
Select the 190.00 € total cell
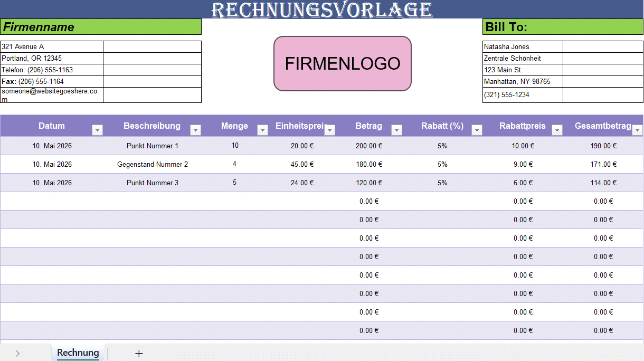603,145
